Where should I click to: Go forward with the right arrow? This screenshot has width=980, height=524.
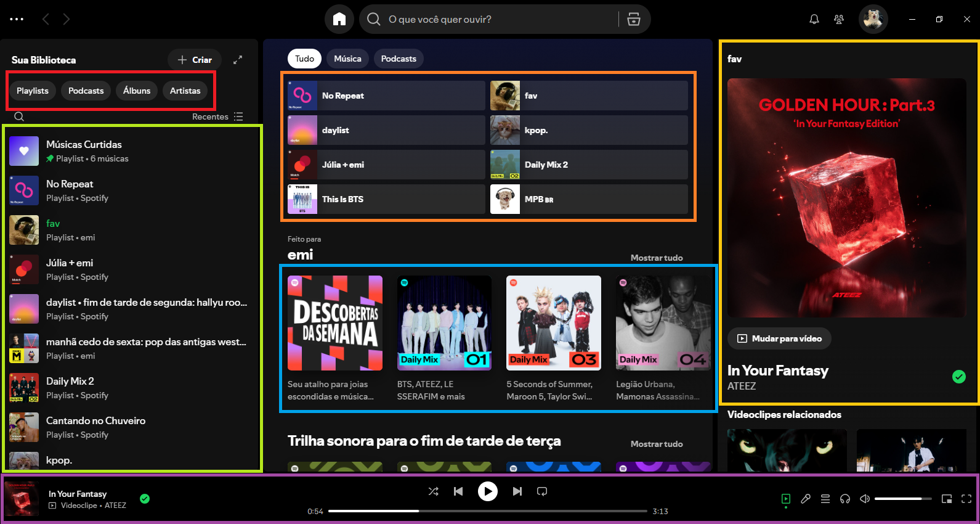(x=66, y=19)
